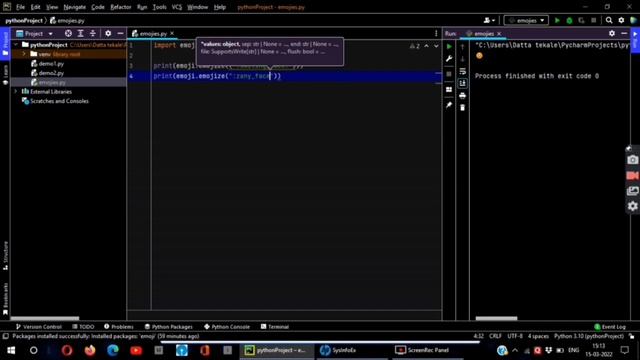Click up the stack trace arrow
Viewport: 640px width, 360px height.
pyautogui.click(x=462, y=47)
